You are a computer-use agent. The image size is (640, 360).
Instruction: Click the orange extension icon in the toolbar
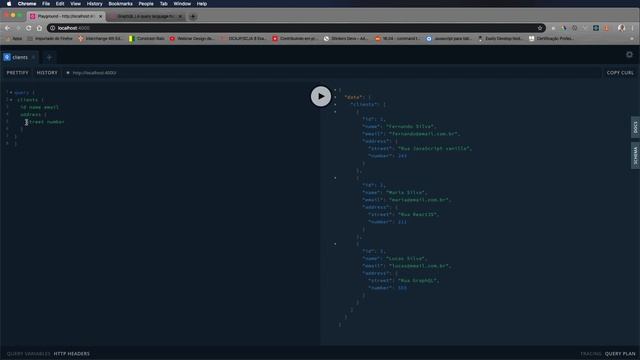click(x=607, y=28)
